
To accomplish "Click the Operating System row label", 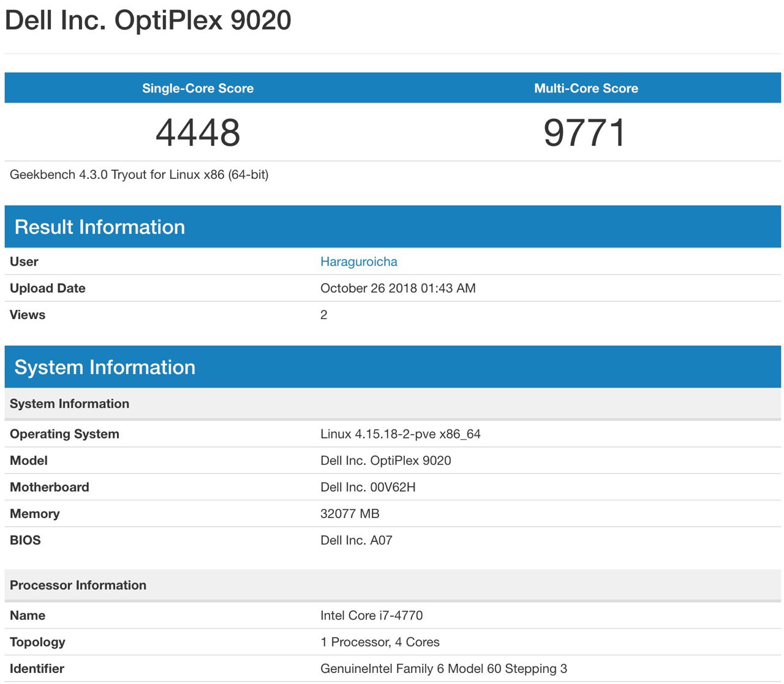I will click(64, 434).
